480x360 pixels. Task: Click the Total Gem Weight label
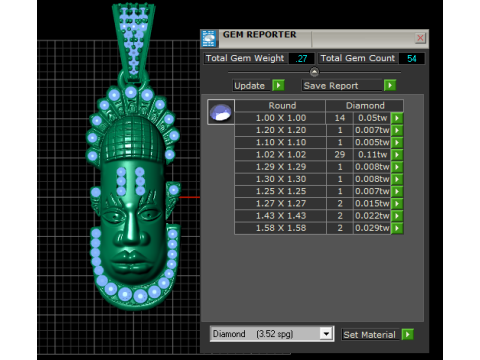[x=245, y=58]
